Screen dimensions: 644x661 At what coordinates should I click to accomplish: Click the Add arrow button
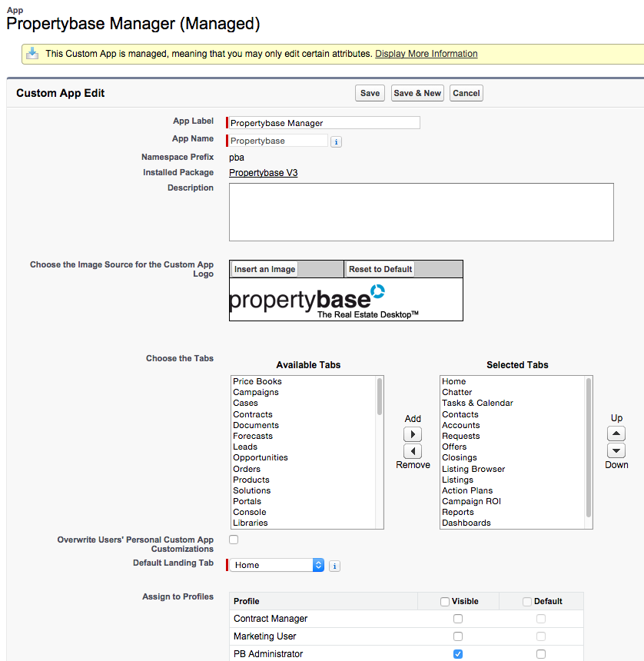(413, 434)
